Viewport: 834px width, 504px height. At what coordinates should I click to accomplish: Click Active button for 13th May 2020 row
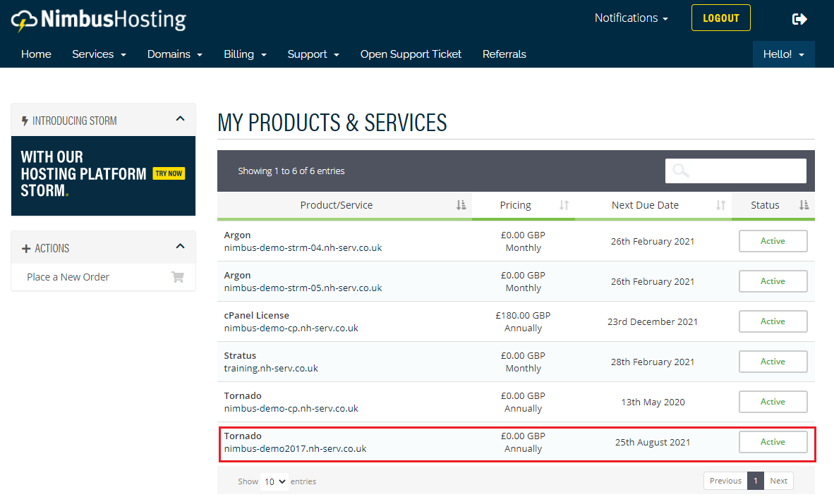click(x=773, y=402)
